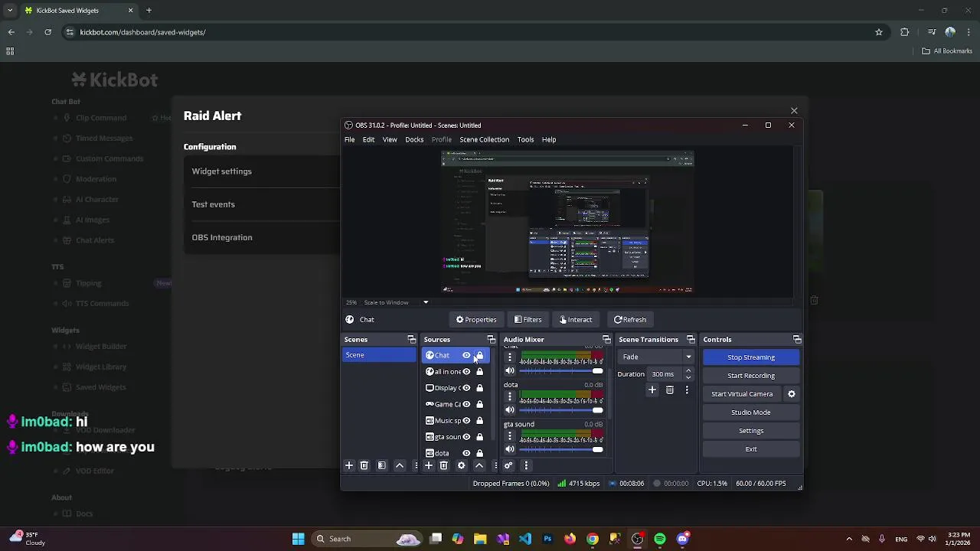This screenshot has width=980, height=551.
Task: Toggle the lock on the gta sound source
Action: coord(480,437)
